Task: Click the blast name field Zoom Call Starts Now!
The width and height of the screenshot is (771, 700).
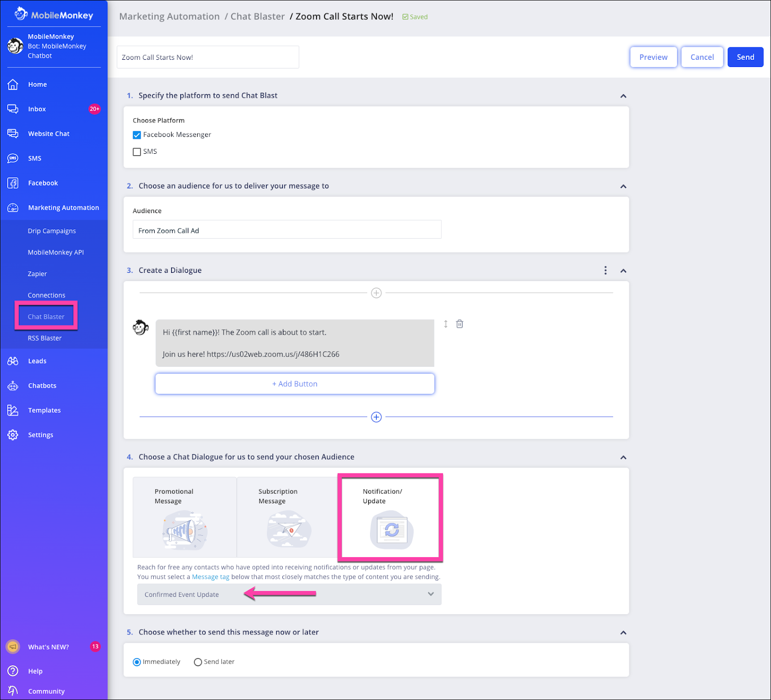Action: (208, 57)
